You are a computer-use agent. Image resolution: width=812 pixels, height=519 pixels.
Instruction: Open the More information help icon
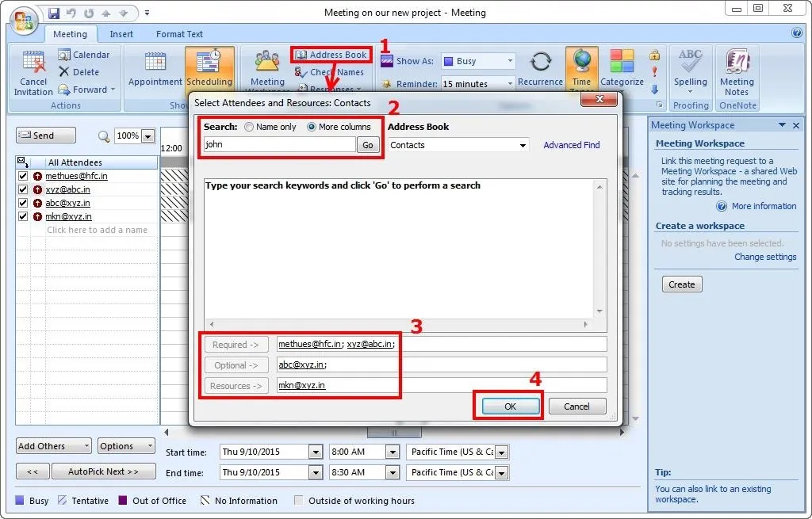(722, 206)
